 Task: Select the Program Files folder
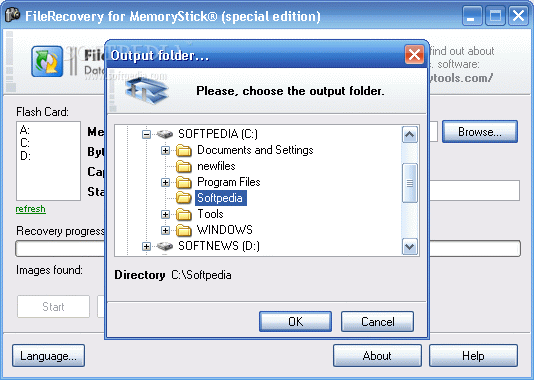coord(229,182)
